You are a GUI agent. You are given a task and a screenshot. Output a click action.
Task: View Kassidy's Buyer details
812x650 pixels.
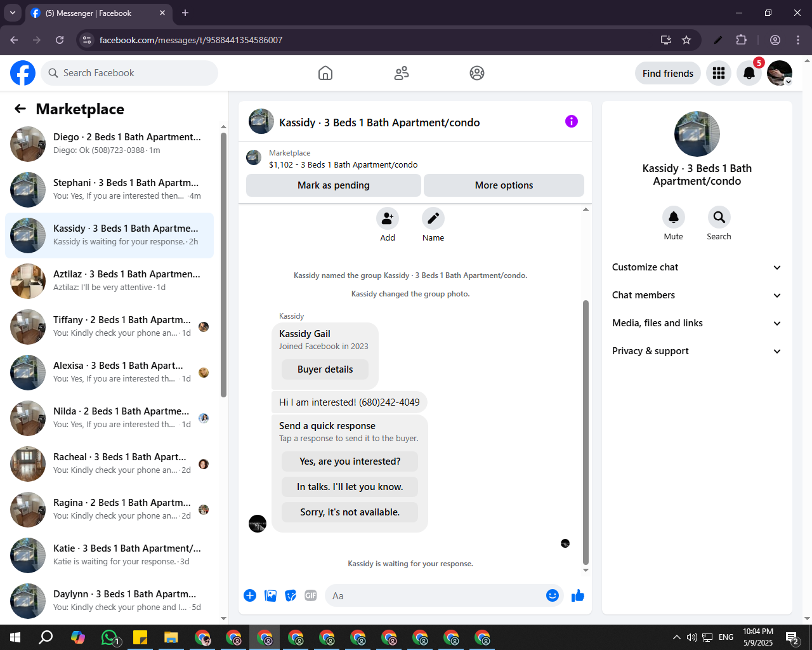click(x=325, y=369)
